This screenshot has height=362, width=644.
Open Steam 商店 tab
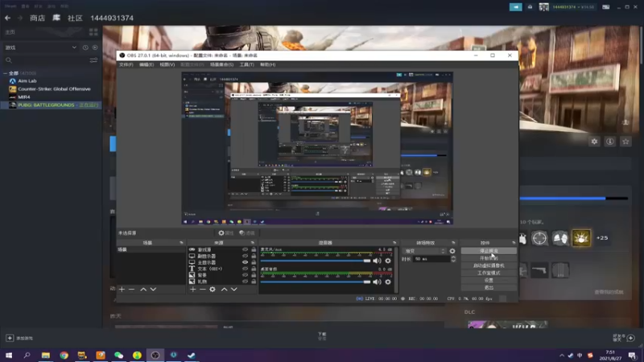coord(37,18)
